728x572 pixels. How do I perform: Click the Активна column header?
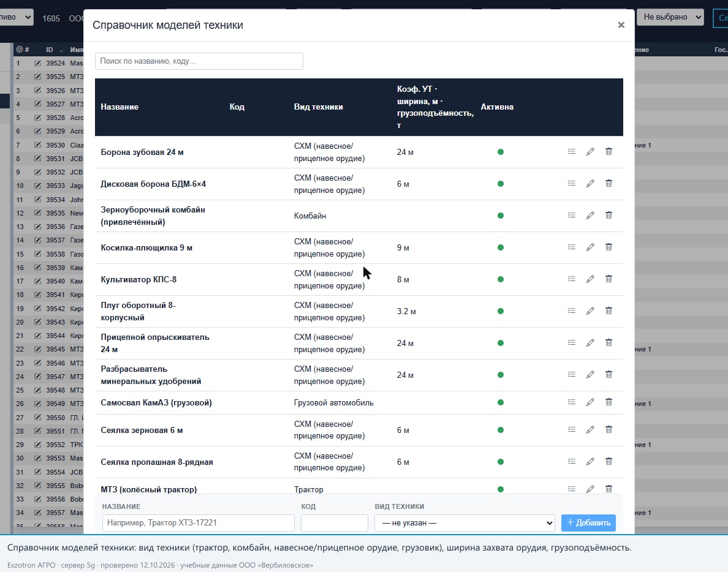(497, 107)
